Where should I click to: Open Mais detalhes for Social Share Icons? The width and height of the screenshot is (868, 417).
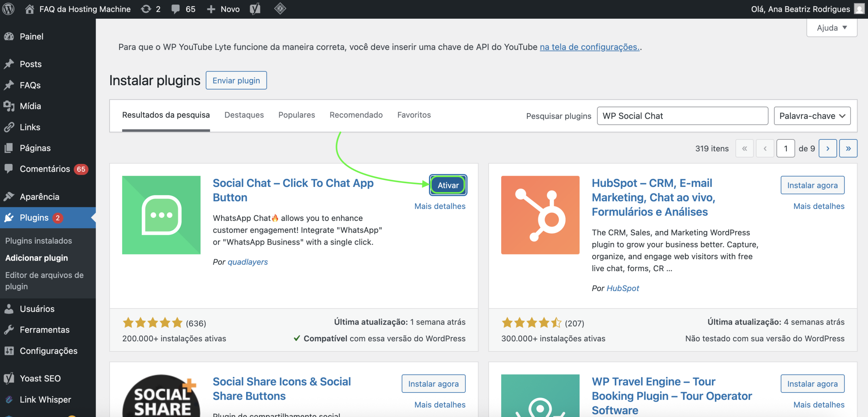(440, 404)
